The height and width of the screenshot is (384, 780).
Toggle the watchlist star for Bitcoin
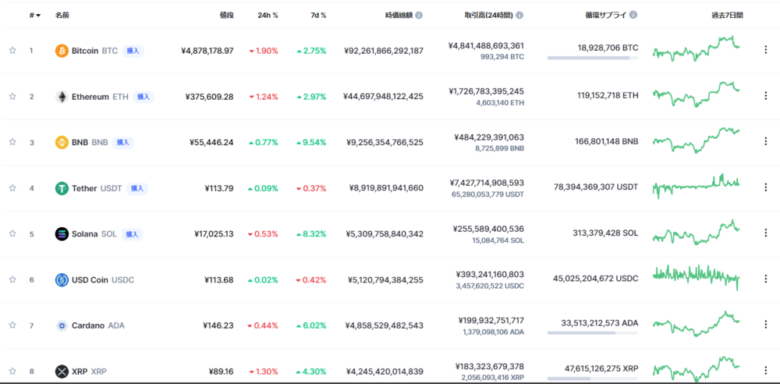[12, 50]
